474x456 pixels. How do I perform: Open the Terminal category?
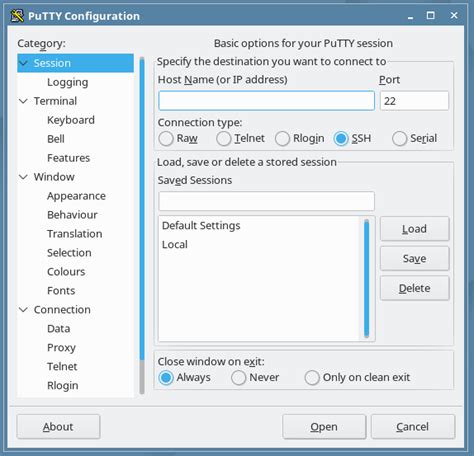[55, 101]
